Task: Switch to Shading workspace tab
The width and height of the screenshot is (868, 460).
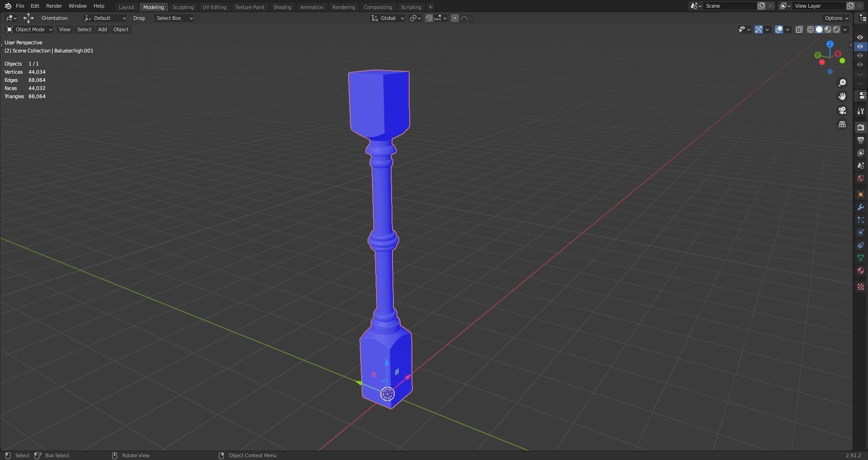Action: 282,7
